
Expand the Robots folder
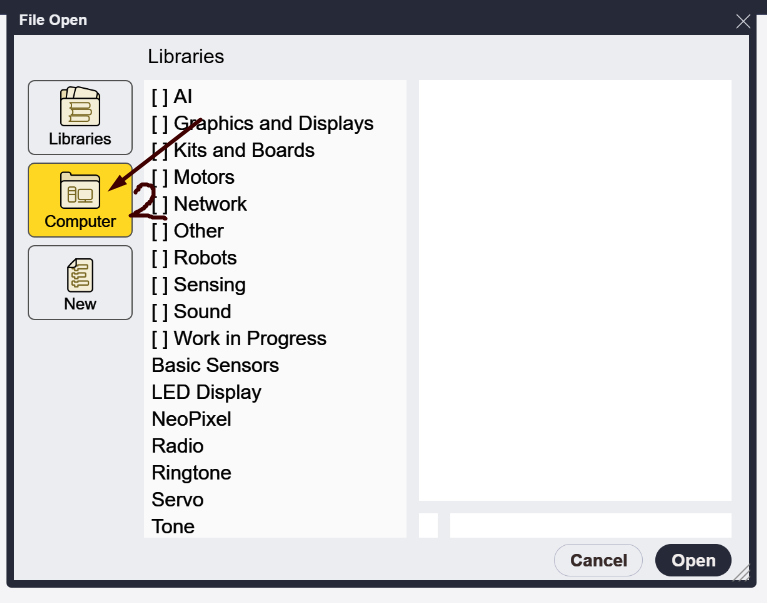194,258
